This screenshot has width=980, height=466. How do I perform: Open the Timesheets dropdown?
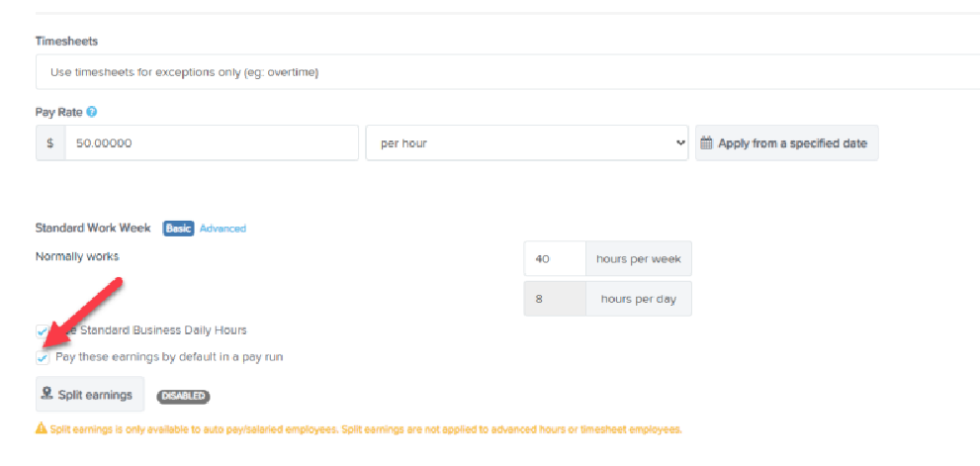[504, 72]
